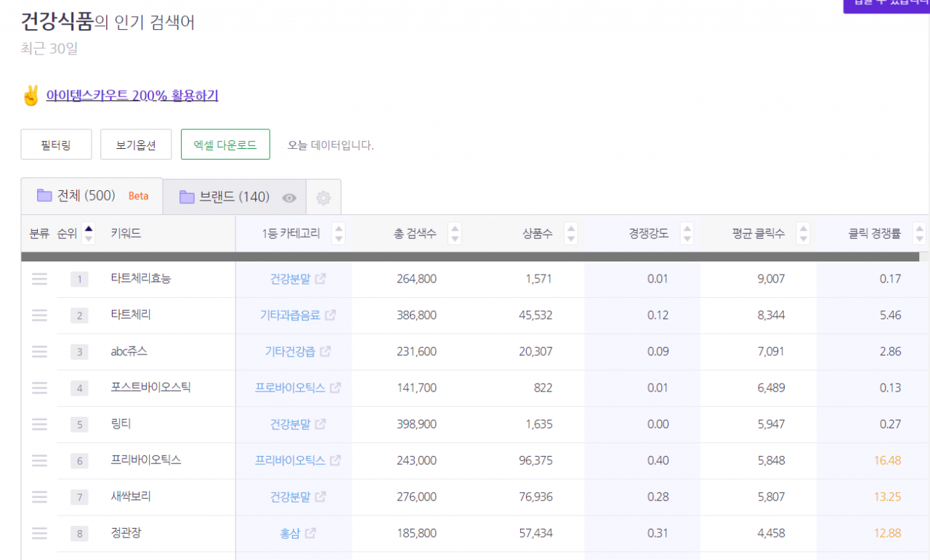Sort by 1등 카테고리 column arrows
The width and height of the screenshot is (930, 560).
click(x=339, y=233)
